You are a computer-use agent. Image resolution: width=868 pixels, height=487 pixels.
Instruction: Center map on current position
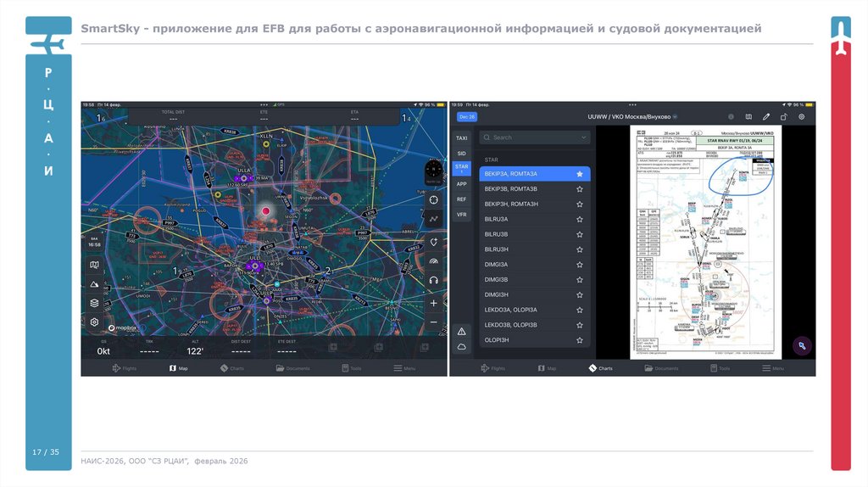(434, 199)
